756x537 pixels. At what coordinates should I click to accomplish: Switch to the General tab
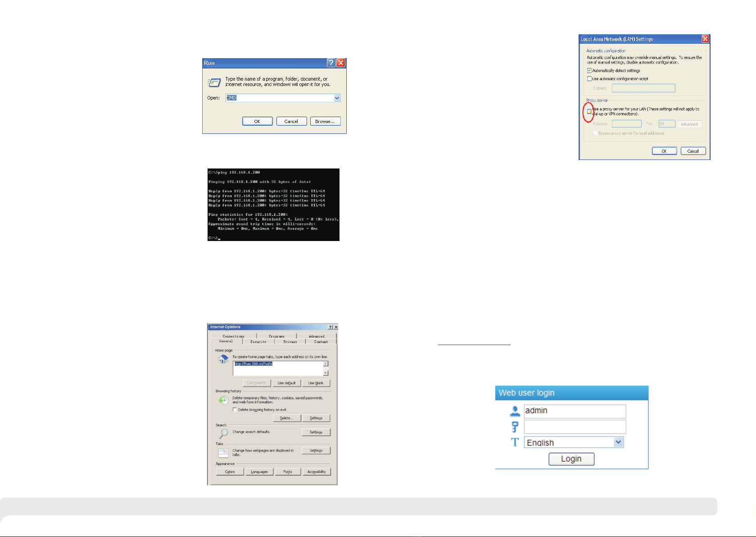pyautogui.click(x=226, y=341)
